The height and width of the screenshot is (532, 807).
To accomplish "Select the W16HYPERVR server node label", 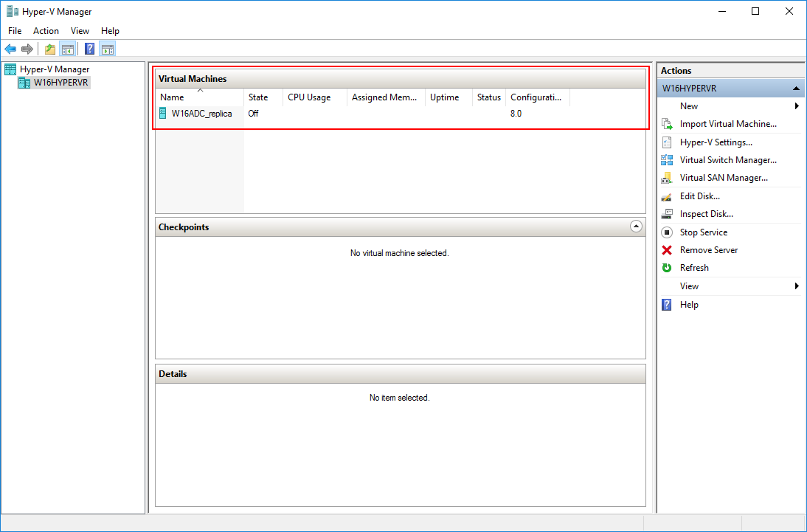I will (60, 83).
